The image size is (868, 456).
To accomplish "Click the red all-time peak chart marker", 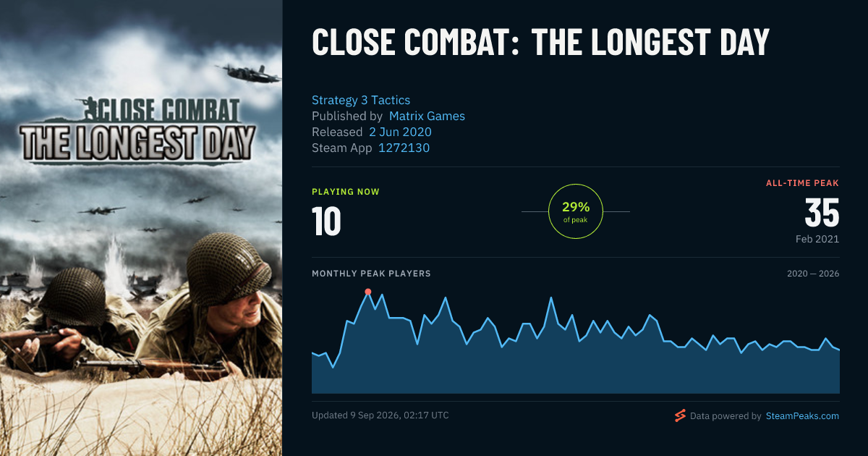I will (368, 292).
